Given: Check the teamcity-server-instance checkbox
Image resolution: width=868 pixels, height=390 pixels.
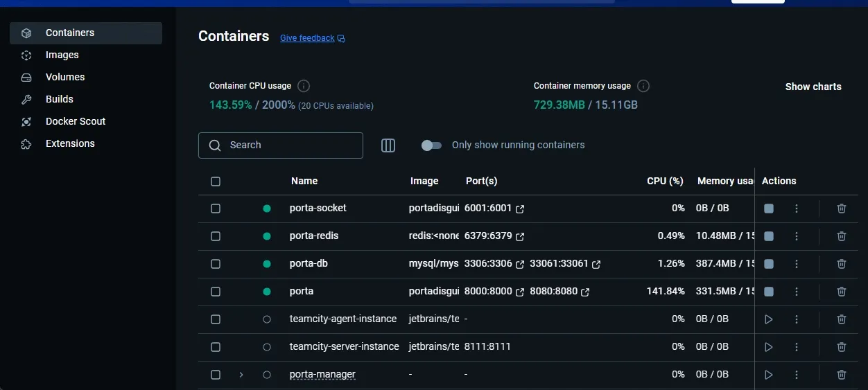Looking at the screenshot, I should [x=216, y=347].
